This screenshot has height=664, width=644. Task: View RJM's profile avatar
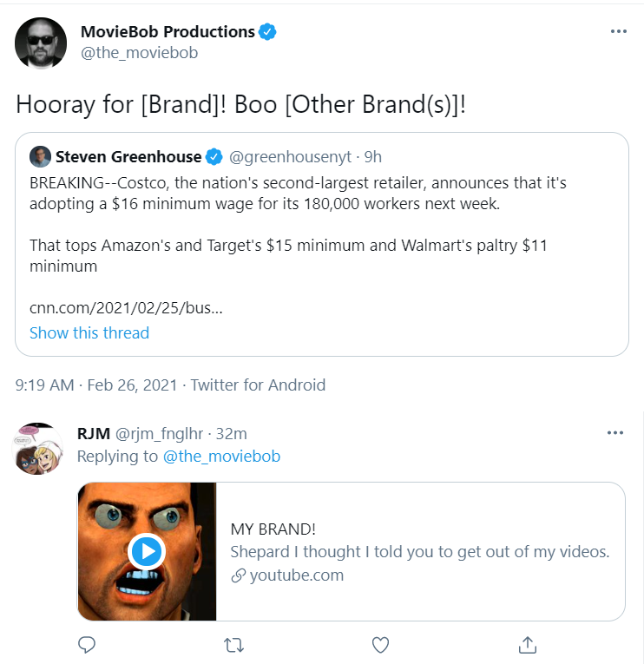click(37, 449)
